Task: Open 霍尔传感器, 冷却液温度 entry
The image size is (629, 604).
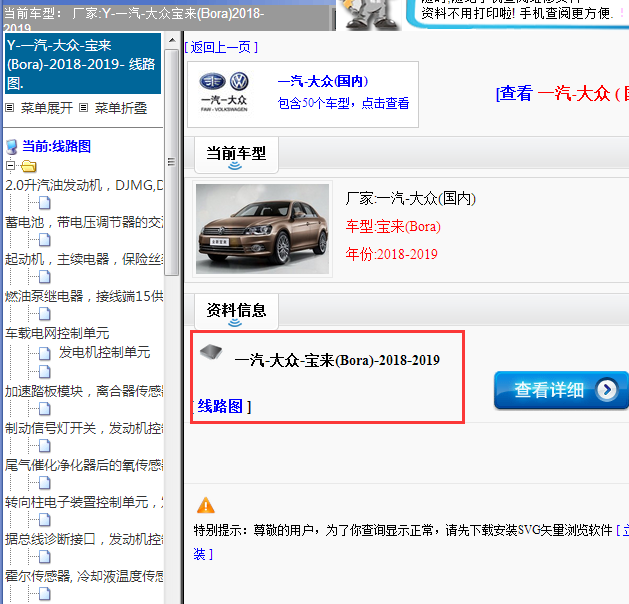Action: coord(84,576)
